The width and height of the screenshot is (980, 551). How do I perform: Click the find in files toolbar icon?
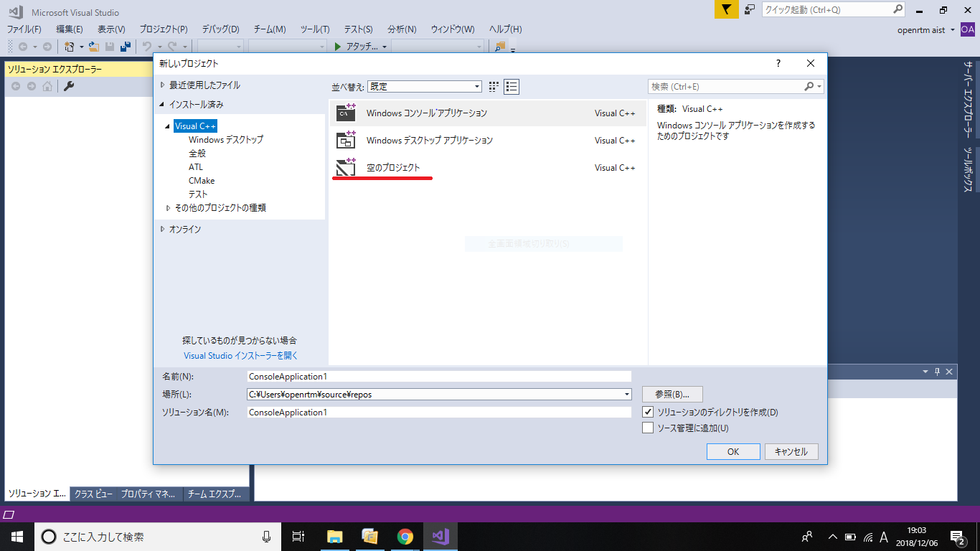500,47
